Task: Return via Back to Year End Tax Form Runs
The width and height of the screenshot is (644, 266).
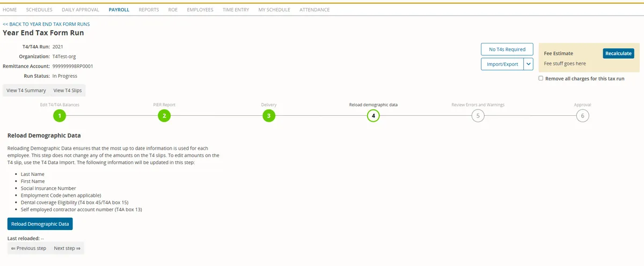Action: (x=46, y=24)
